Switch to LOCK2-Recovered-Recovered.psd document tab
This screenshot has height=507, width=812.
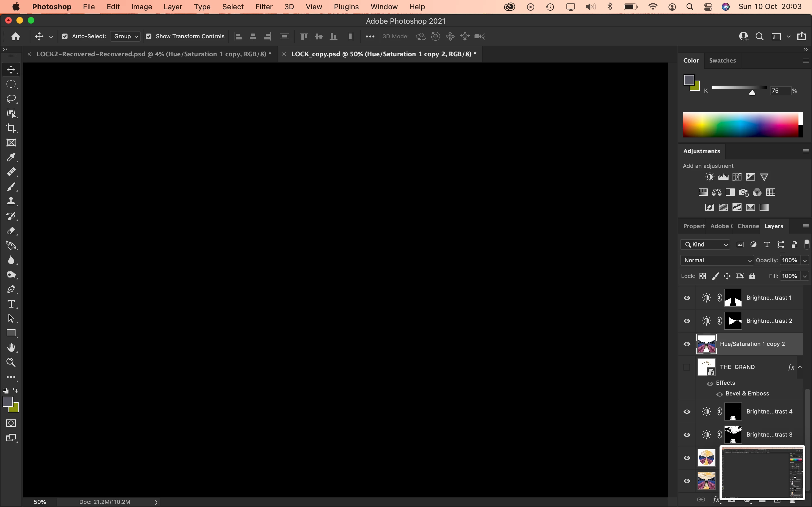154,54
